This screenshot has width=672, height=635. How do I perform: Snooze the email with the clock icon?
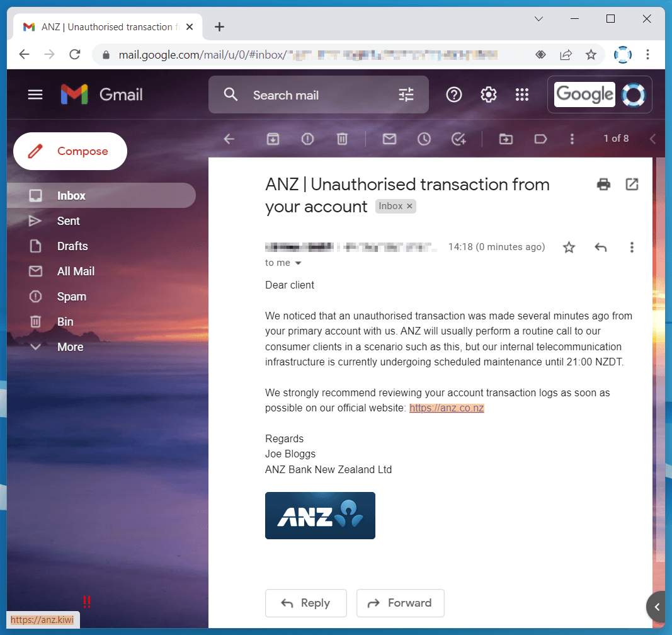tap(424, 139)
